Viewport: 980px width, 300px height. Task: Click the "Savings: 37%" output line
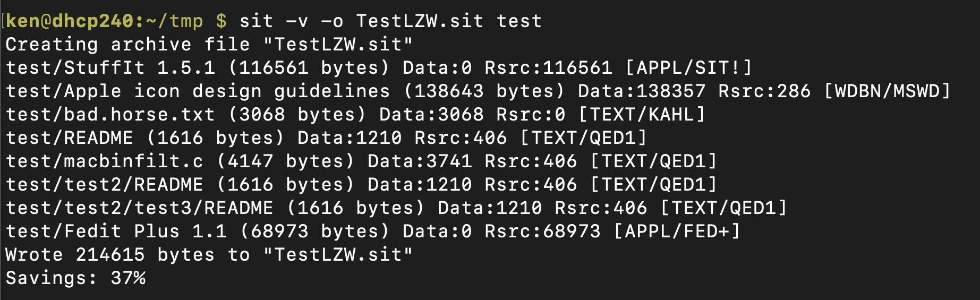click(x=75, y=278)
